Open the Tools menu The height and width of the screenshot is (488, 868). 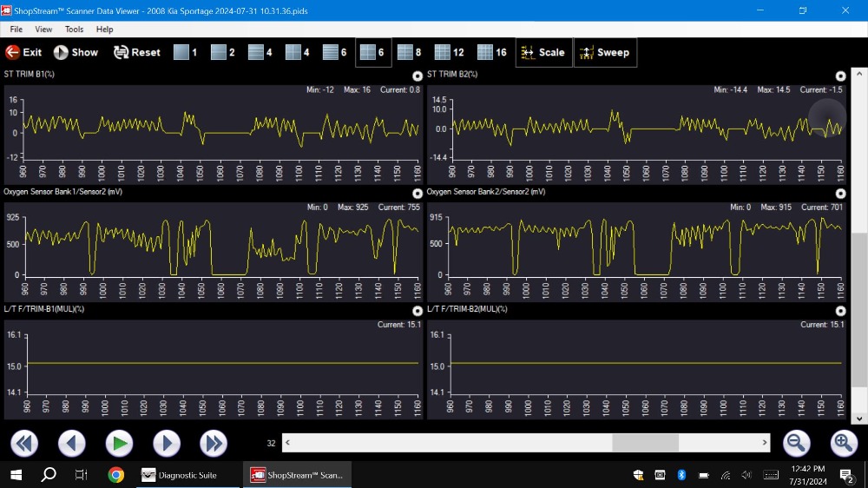[74, 30]
